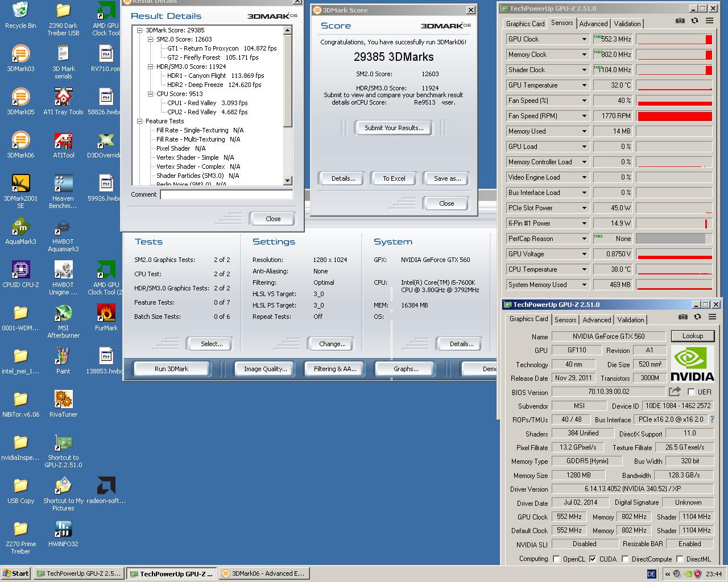Select Validation tab in lower GPU-Z window
728x582 pixels.
click(x=631, y=320)
